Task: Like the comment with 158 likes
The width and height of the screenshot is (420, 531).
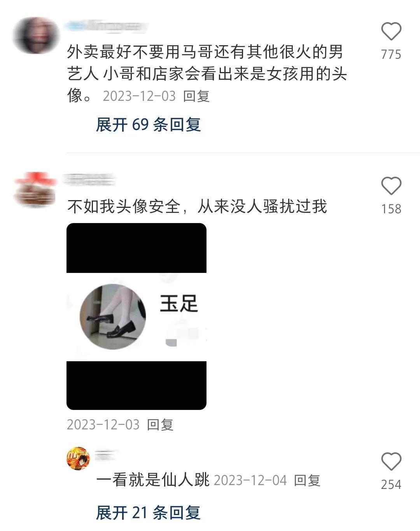Action: [391, 186]
